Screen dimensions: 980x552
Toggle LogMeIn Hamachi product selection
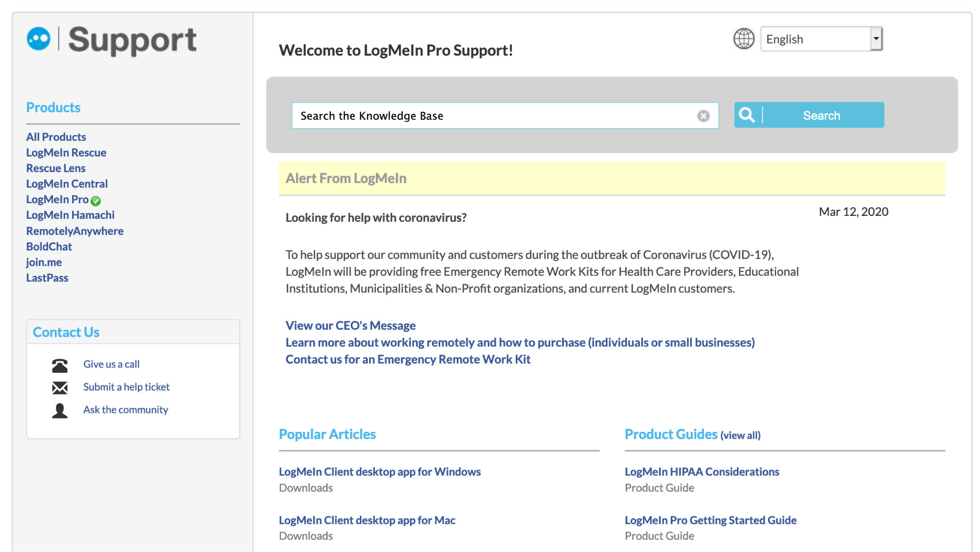pyautogui.click(x=70, y=214)
